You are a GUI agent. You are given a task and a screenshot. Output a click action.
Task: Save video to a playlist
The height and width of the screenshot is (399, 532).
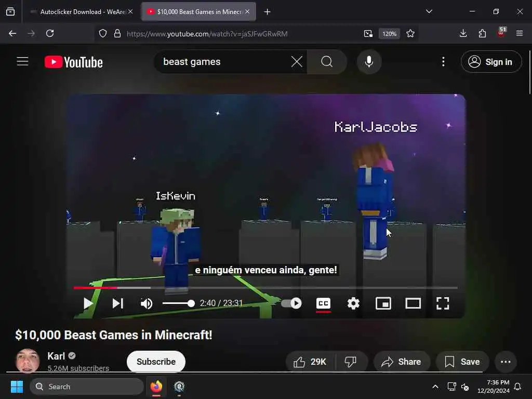(462, 362)
